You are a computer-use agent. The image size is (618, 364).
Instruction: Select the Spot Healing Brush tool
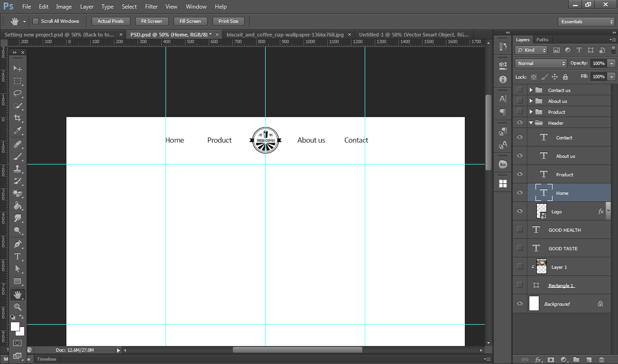point(18,144)
